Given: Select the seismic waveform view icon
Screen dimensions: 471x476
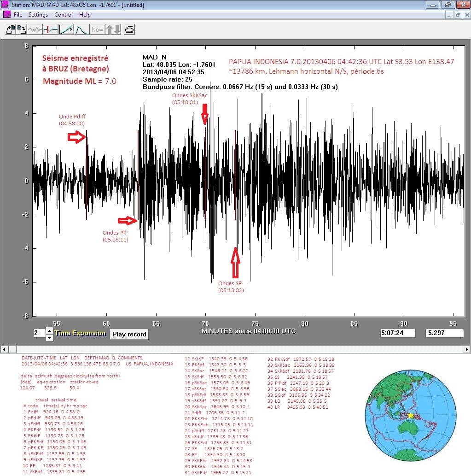Looking at the screenshot, I should [35, 30].
